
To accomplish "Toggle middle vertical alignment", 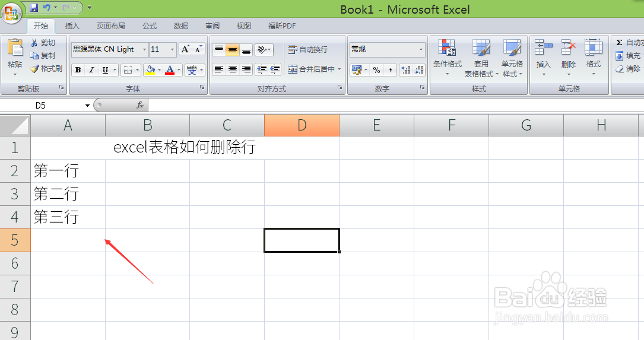I will [x=233, y=50].
